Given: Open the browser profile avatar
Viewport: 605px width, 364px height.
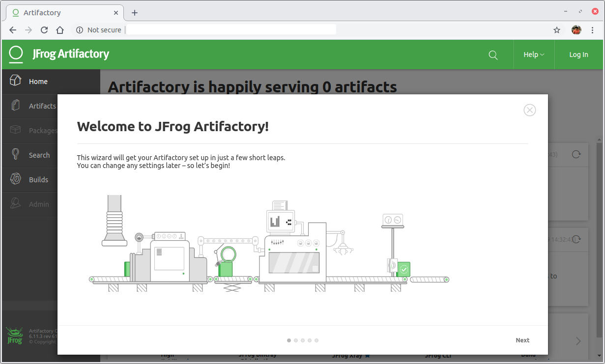Looking at the screenshot, I should coord(576,30).
